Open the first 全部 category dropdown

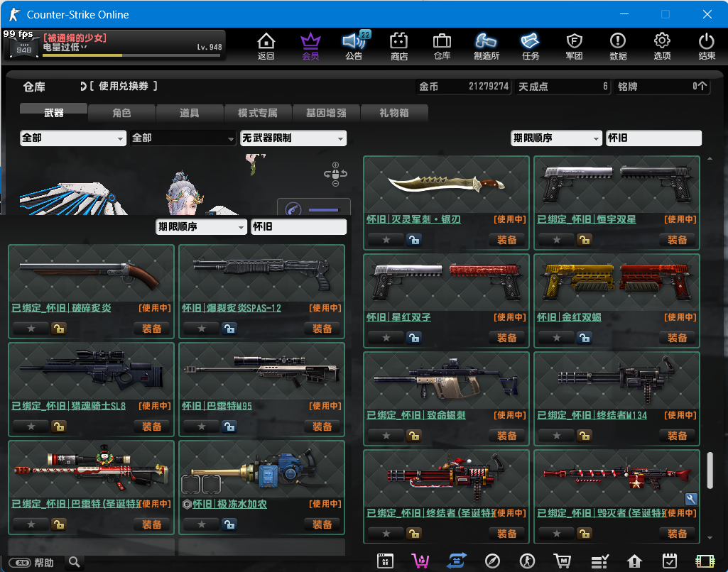73,138
